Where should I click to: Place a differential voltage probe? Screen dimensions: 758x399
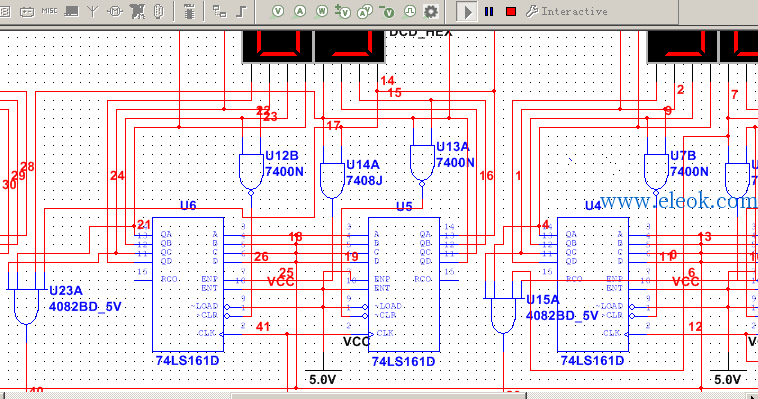pos(343,12)
